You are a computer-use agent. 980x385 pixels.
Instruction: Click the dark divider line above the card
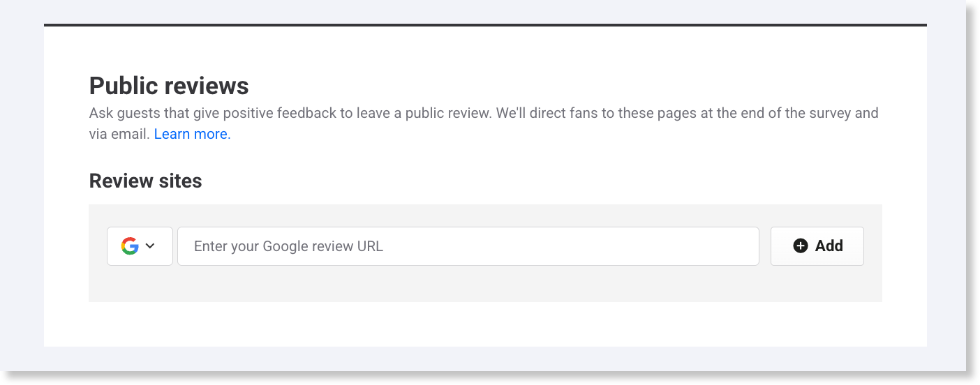pos(485,25)
